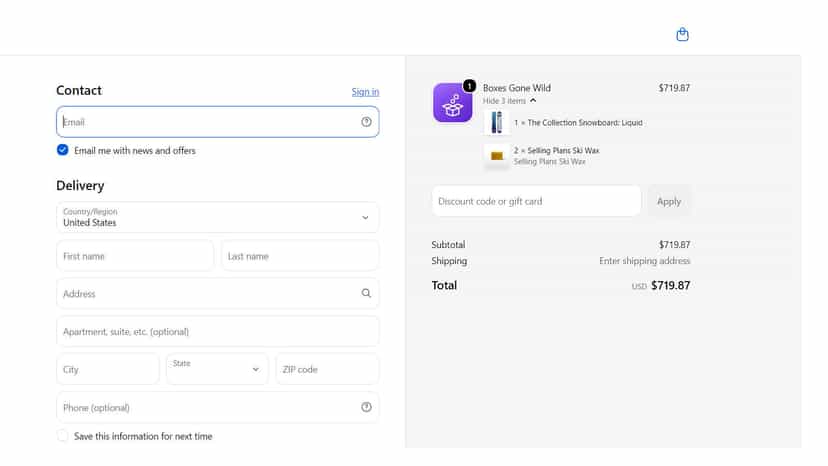Click into the ZIP code field
The image size is (828, 466).
pyautogui.click(x=327, y=369)
